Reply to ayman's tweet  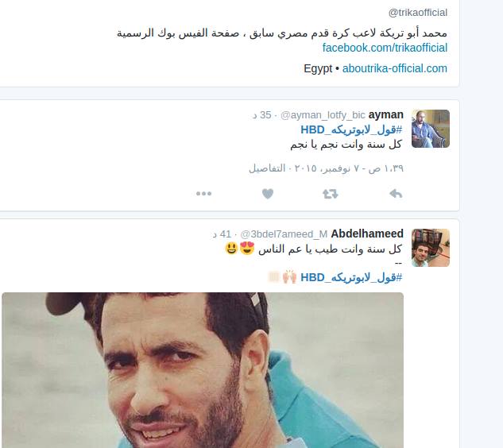pyautogui.click(x=396, y=194)
